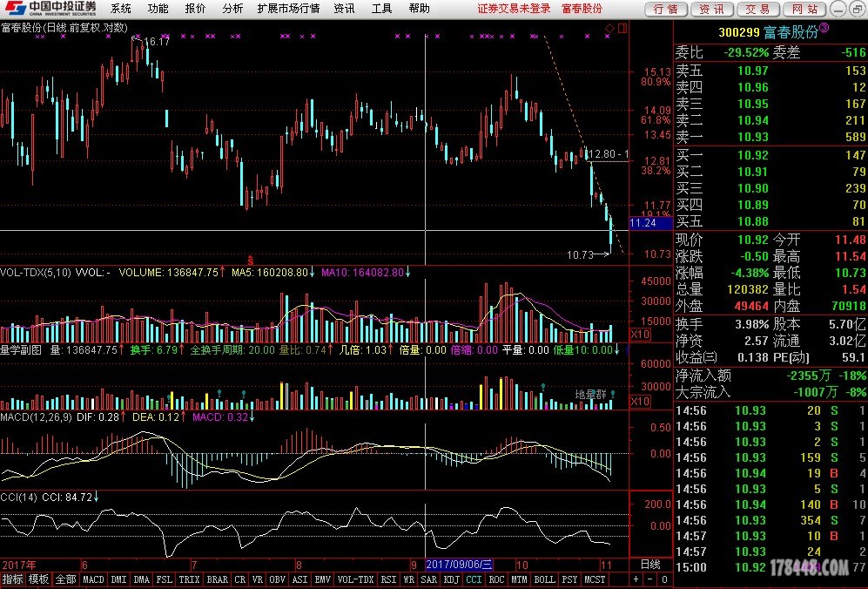Screen dimensions: 868x589
Task: Open the 报价 menu
Action: click(195, 9)
